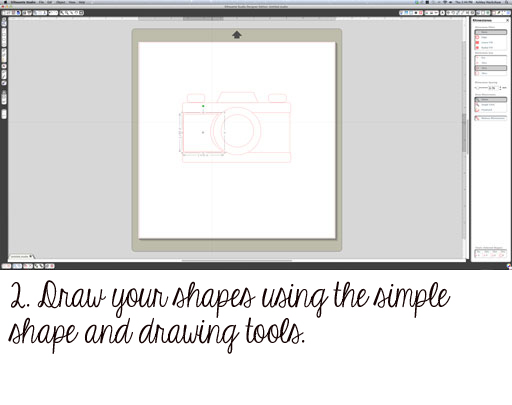Click the green rotation handle on the selected rectangle

click(x=203, y=106)
